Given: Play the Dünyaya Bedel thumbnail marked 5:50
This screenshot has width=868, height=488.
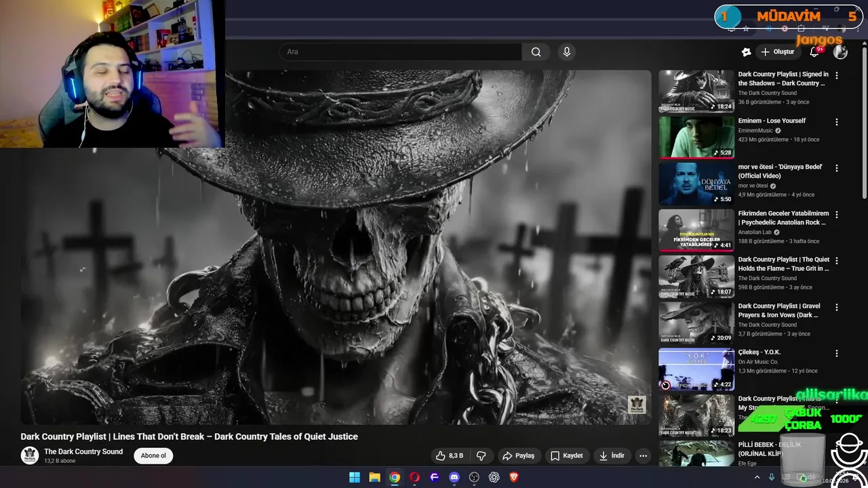Looking at the screenshot, I should click(696, 183).
